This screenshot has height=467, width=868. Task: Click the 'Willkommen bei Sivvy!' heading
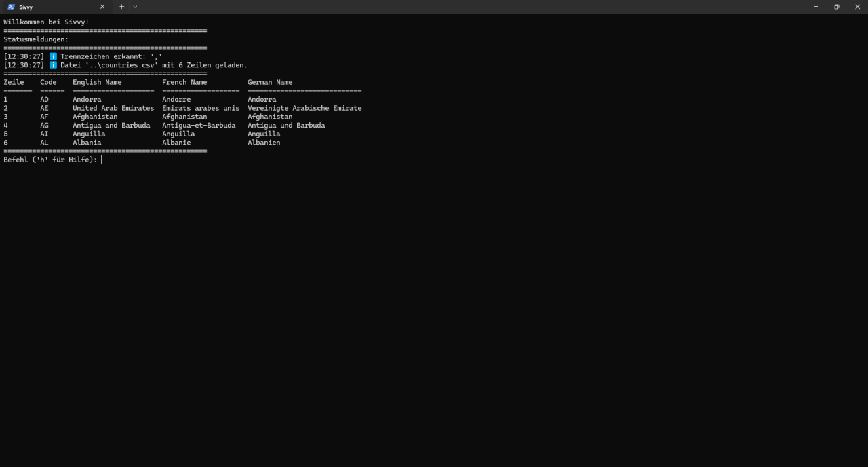(x=46, y=22)
